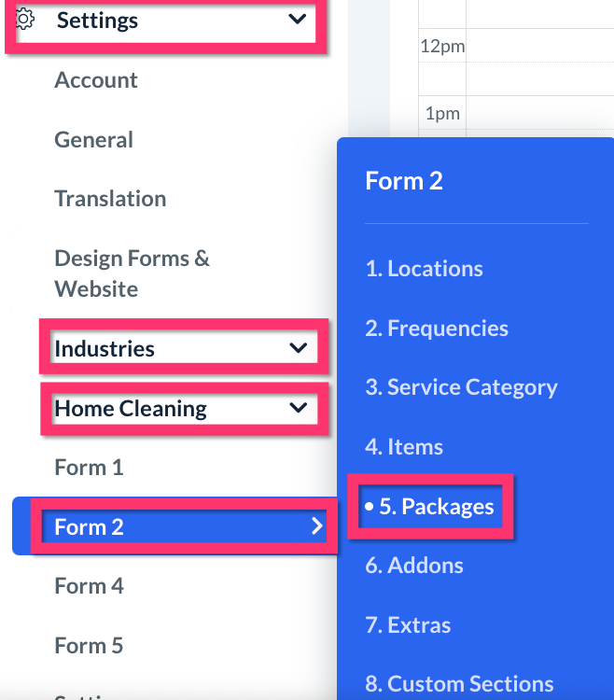Select Form 5 in sidebar
This screenshot has width=614, height=700.
point(89,646)
